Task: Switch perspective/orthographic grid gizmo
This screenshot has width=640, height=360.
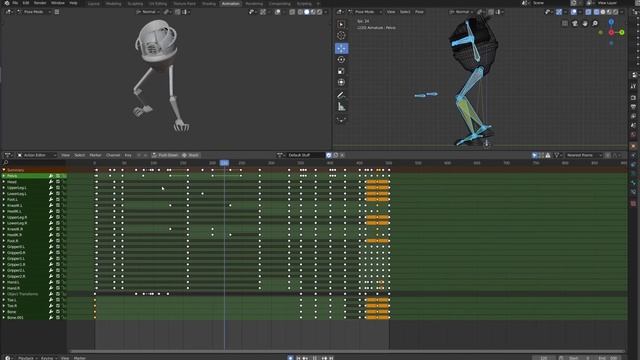Action: pos(564,24)
